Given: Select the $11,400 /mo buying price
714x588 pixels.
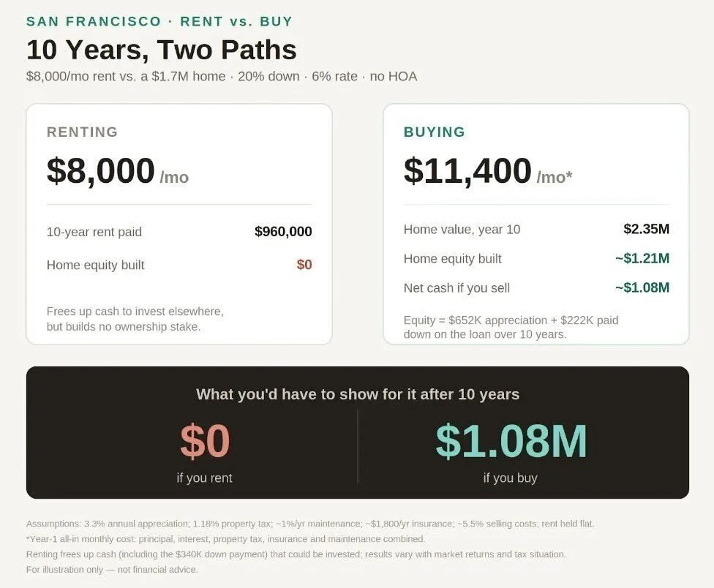Looking at the screenshot, I should click(488, 171).
